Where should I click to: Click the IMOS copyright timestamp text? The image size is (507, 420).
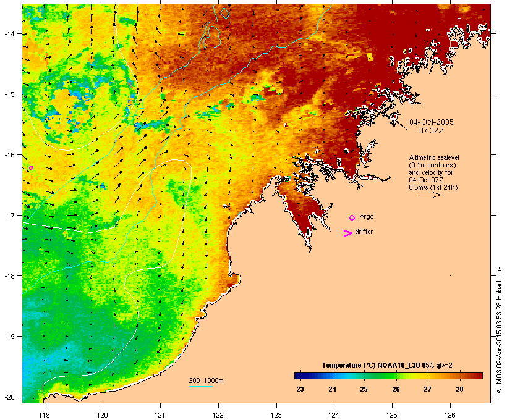(499, 330)
